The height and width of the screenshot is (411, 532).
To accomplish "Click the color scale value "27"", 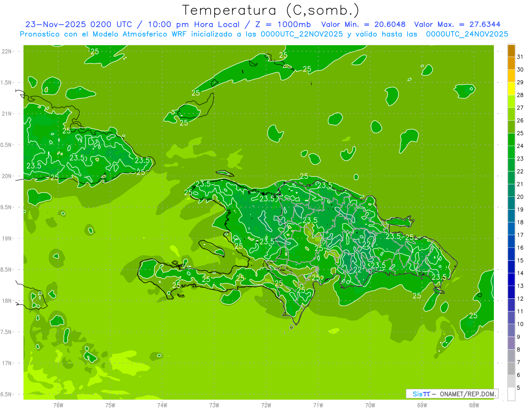I will point(520,108).
